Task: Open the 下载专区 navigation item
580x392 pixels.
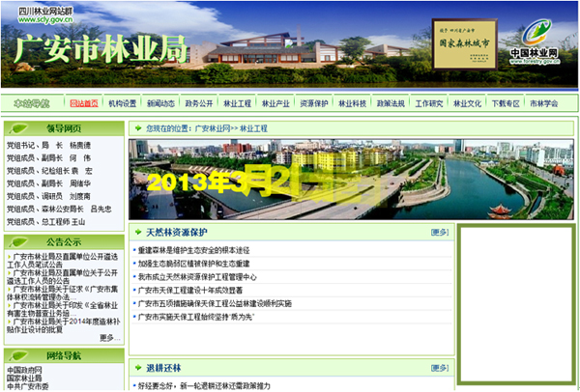Action: [x=505, y=103]
